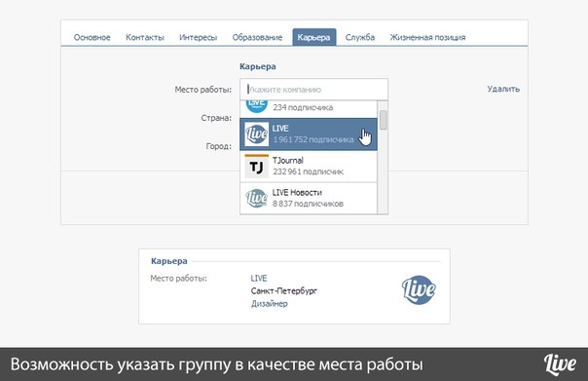The image size is (588, 381).
Task: Click the Место работы label in form
Action: pyautogui.click(x=202, y=90)
